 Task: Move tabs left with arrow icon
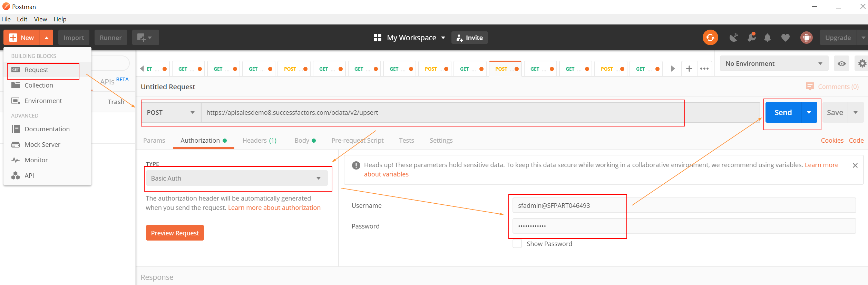[142, 69]
